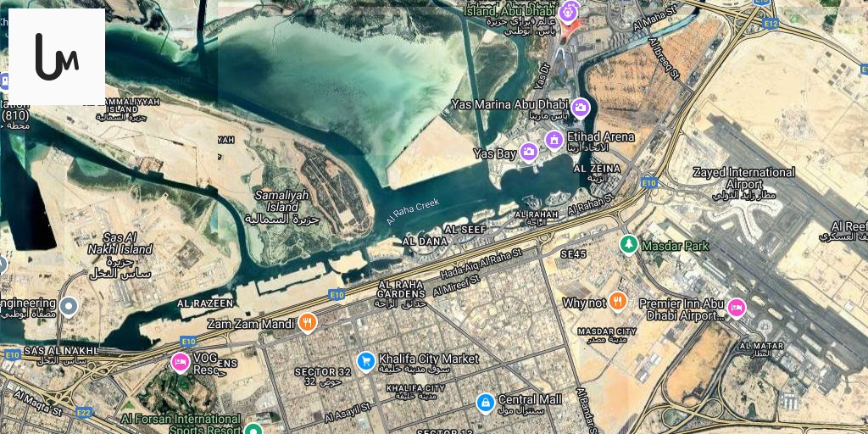Select the Why not restaurant pin
Screen dimensions: 868x434
pos(617,302)
